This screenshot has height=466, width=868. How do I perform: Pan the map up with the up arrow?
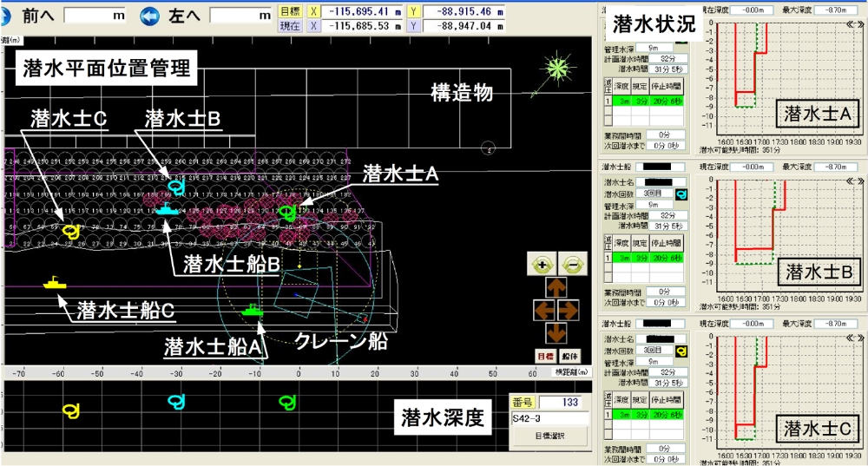tap(556, 288)
